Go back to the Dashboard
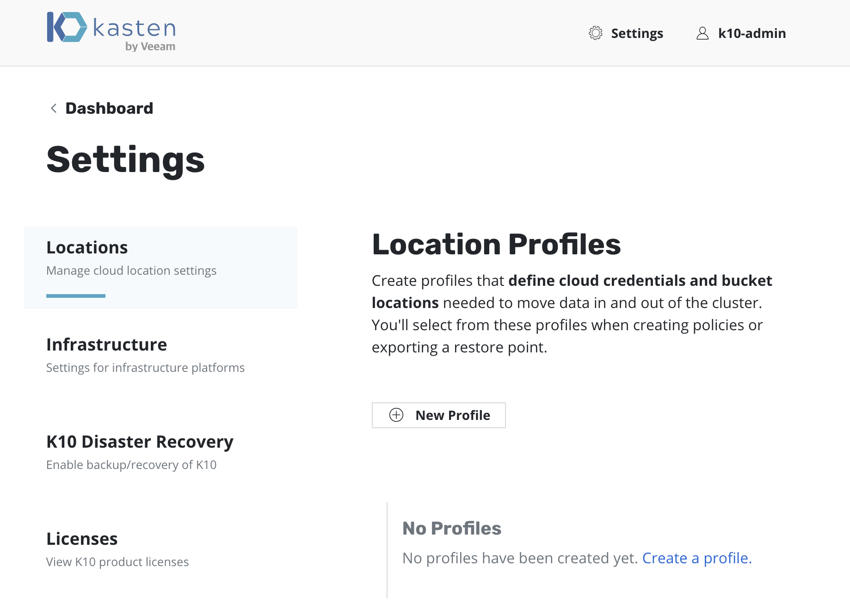Viewport: 850px width, 616px height. click(x=109, y=108)
